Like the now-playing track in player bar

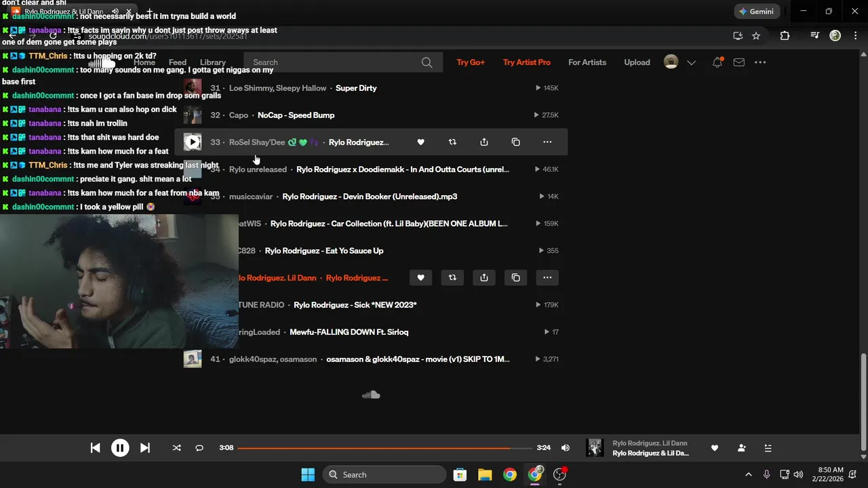[714, 448]
